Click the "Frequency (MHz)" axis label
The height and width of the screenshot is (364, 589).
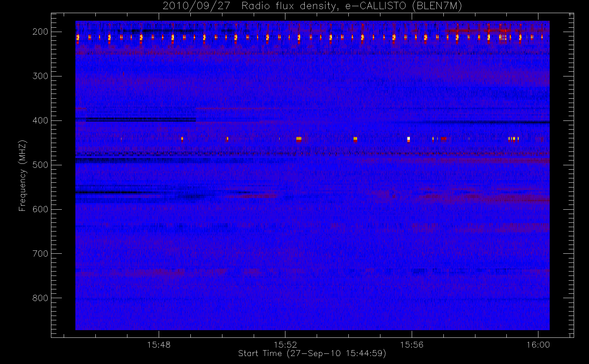click(23, 175)
